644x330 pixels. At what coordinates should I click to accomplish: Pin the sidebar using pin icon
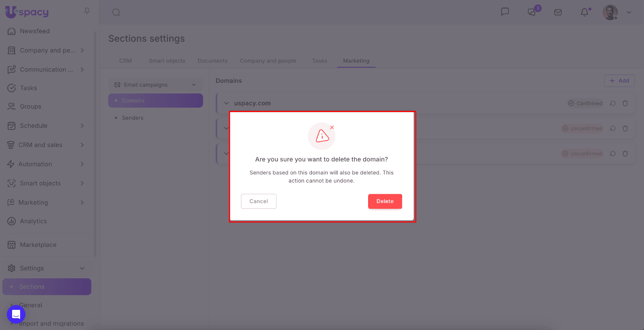[x=87, y=11]
